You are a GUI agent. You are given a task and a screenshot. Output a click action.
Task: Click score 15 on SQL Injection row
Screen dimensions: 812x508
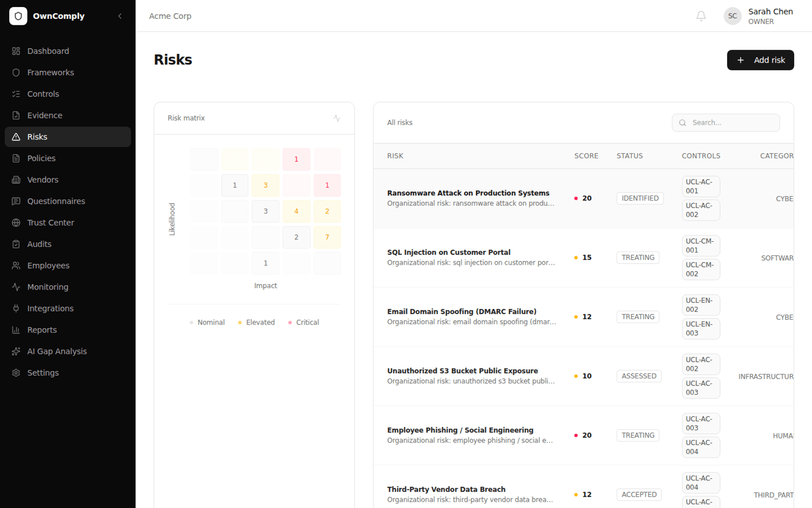coord(587,258)
